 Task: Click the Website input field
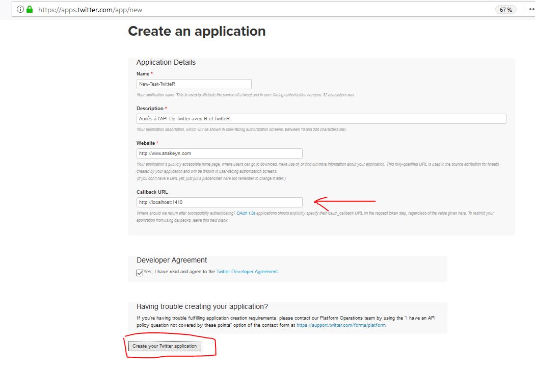click(220, 153)
